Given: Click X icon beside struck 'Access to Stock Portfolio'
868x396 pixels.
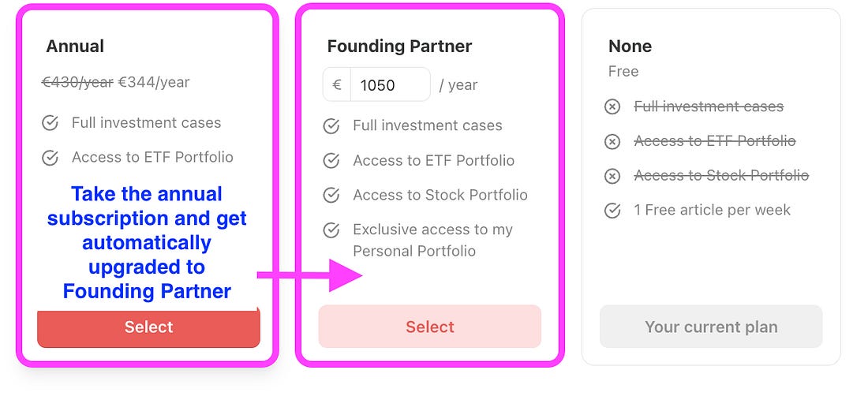Looking at the screenshot, I should click(612, 176).
